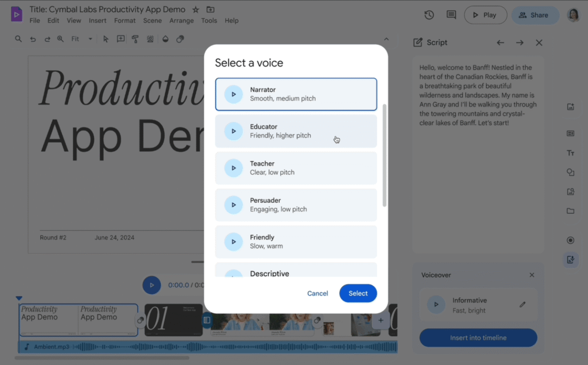Choose the Persuader voice option

296,205
